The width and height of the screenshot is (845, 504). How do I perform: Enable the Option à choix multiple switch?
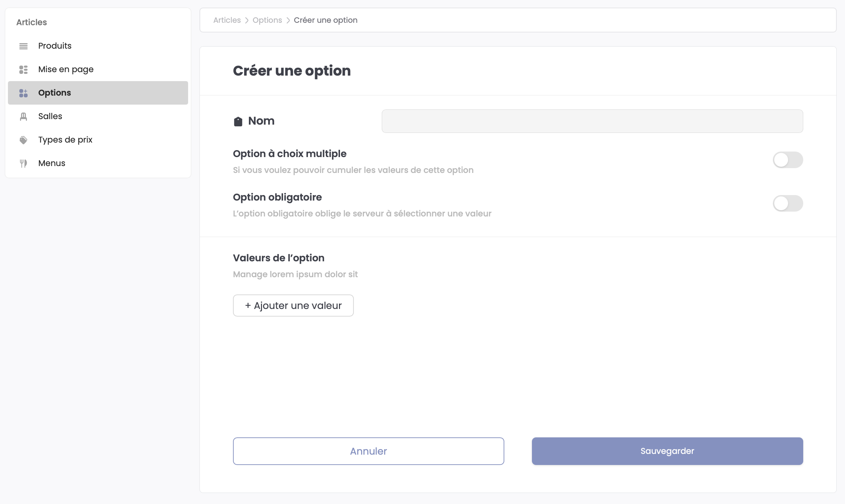point(788,160)
